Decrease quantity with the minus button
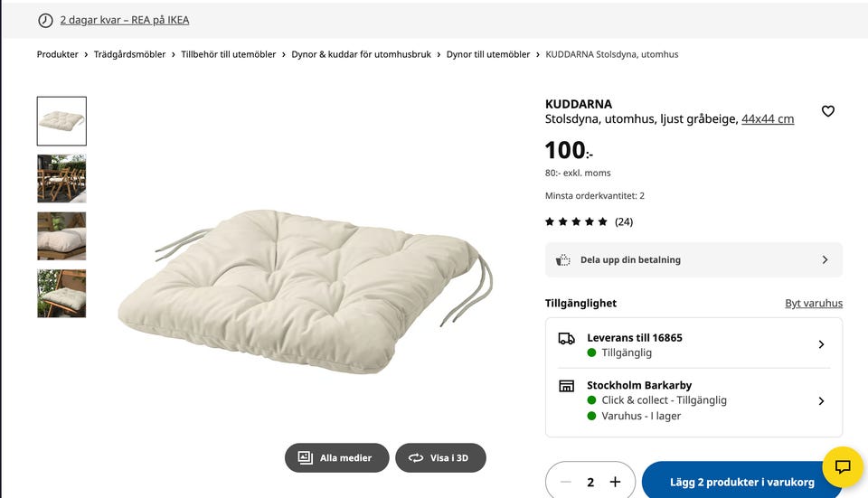The height and width of the screenshot is (498, 868). pos(566,482)
